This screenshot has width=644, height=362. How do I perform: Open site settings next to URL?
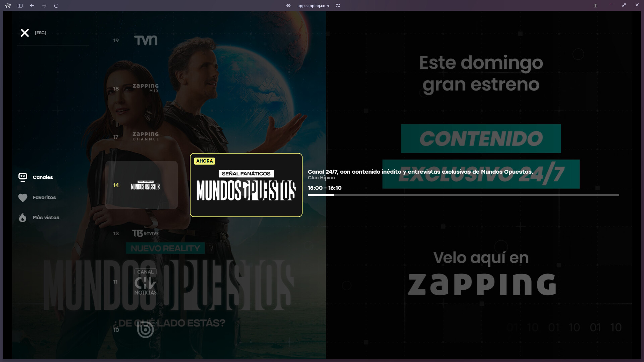coord(338,6)
